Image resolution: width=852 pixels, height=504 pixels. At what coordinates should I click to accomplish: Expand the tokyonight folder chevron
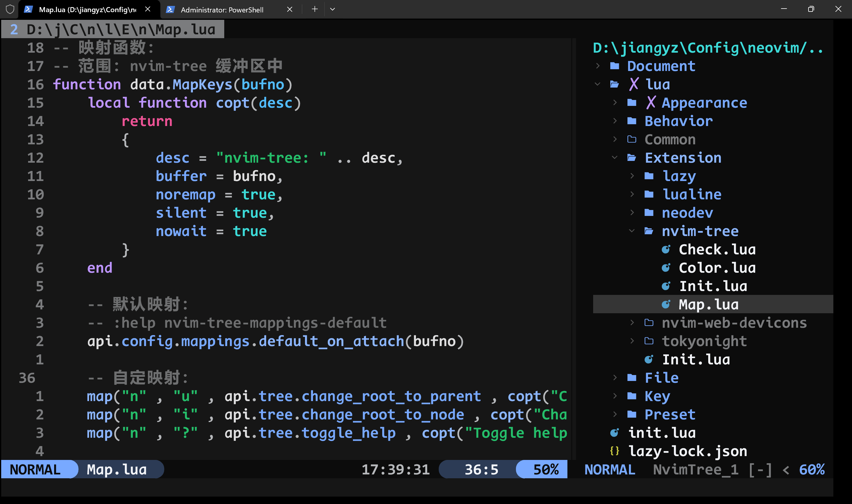point(632,341)
